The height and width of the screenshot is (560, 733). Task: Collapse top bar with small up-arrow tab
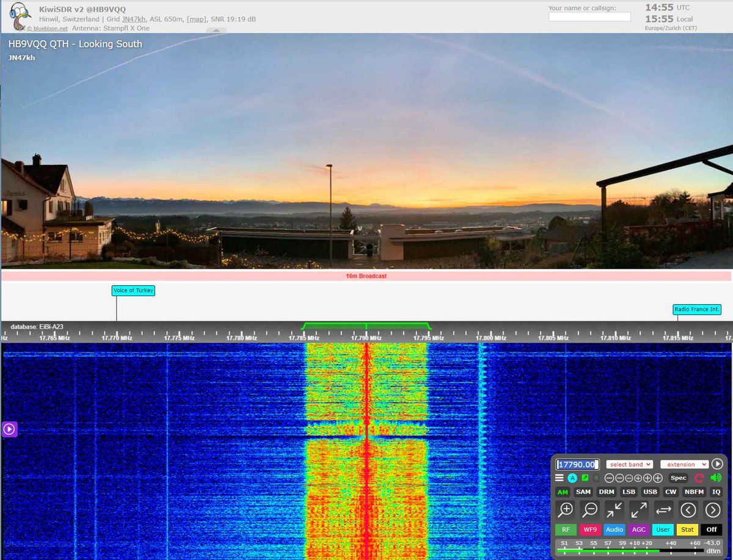216,30
